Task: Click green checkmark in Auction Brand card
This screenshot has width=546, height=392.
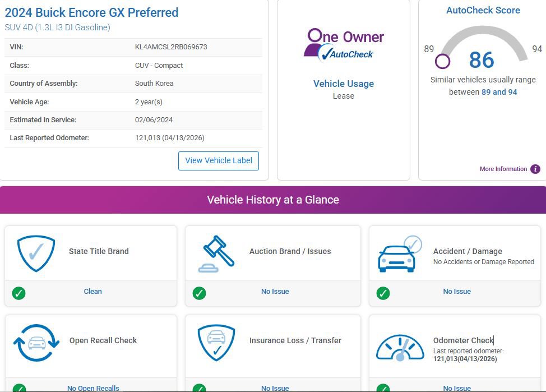Action: (x=199, y=293)
